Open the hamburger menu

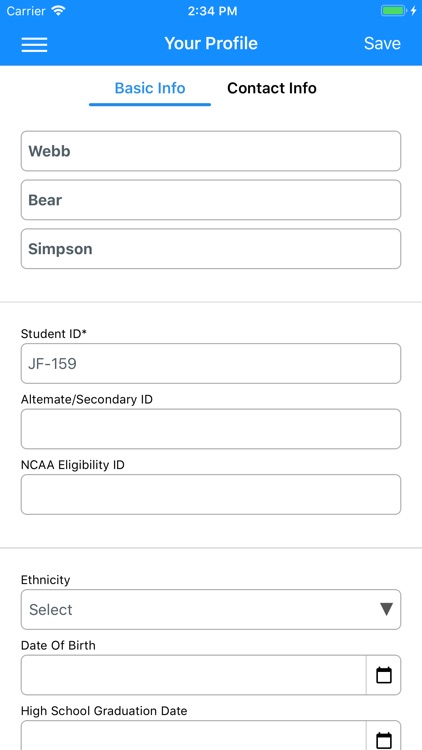pyautogui.click(x=34, y=44)
